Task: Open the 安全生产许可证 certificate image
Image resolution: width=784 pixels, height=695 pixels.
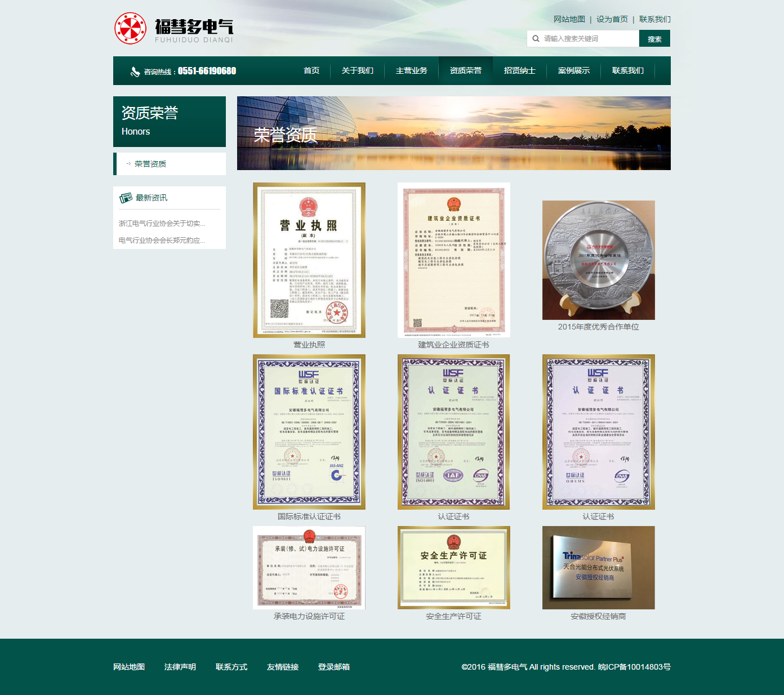Action: click(x=453, y=568)
